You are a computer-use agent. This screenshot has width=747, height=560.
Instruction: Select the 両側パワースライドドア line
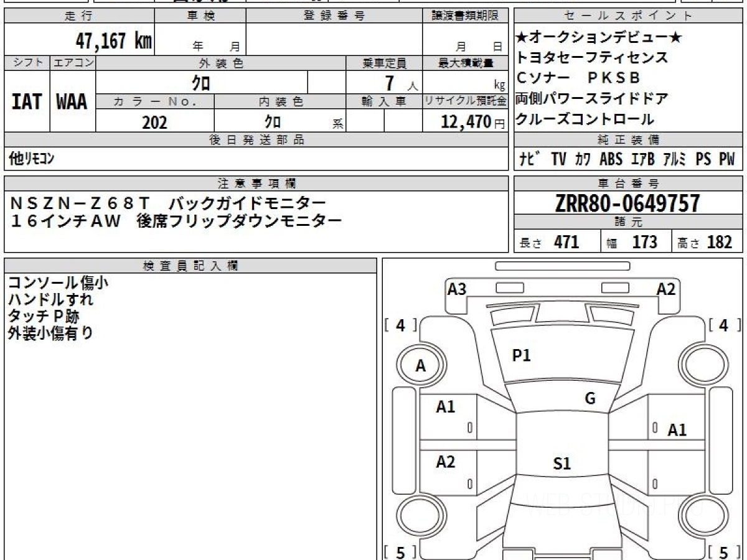pos(592,98)
